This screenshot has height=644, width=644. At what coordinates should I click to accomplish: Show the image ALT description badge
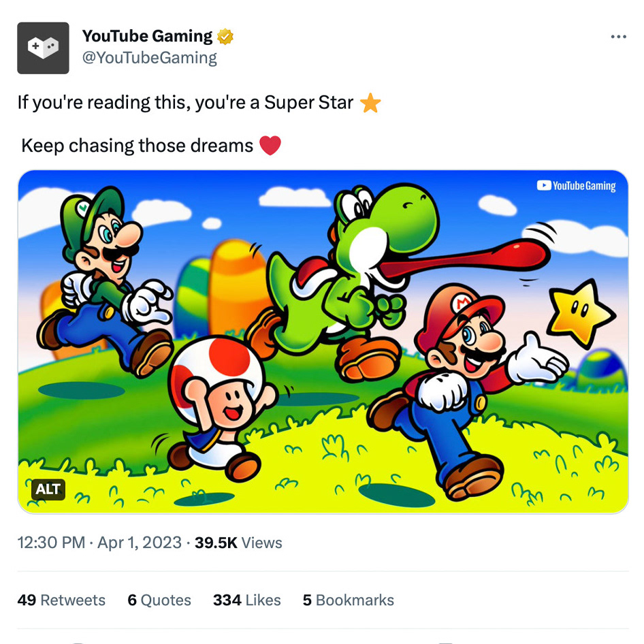click(48, 489)
